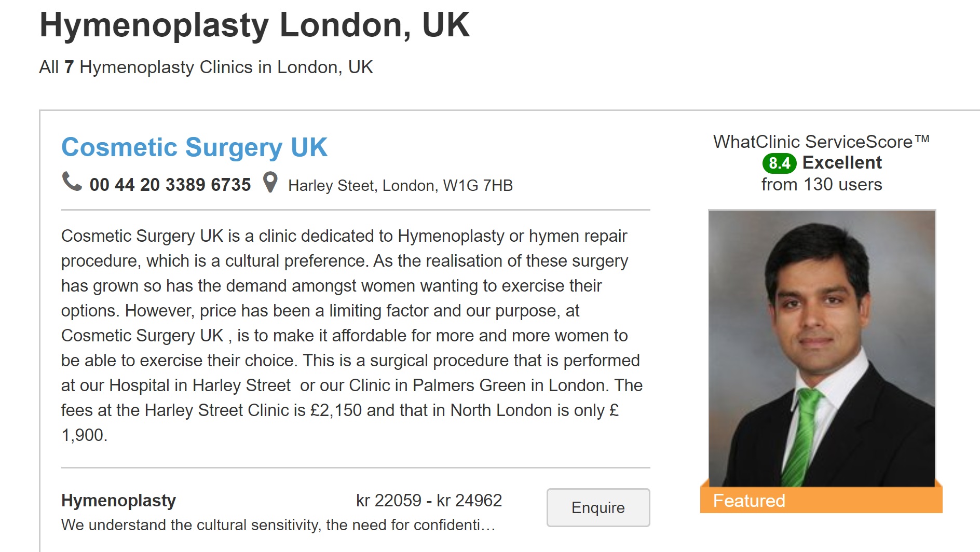Click the telephone handset icon

(x=72, y=182)
